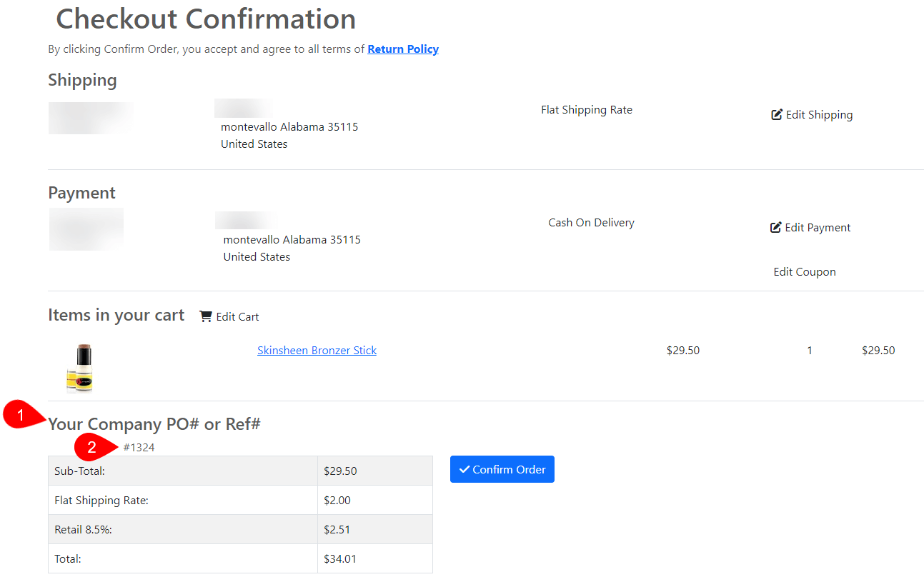Image resolution: width=924 pixels, height=577 pixels.
Task: Click the Edit Payment text label
Action: tap(818, 228)
